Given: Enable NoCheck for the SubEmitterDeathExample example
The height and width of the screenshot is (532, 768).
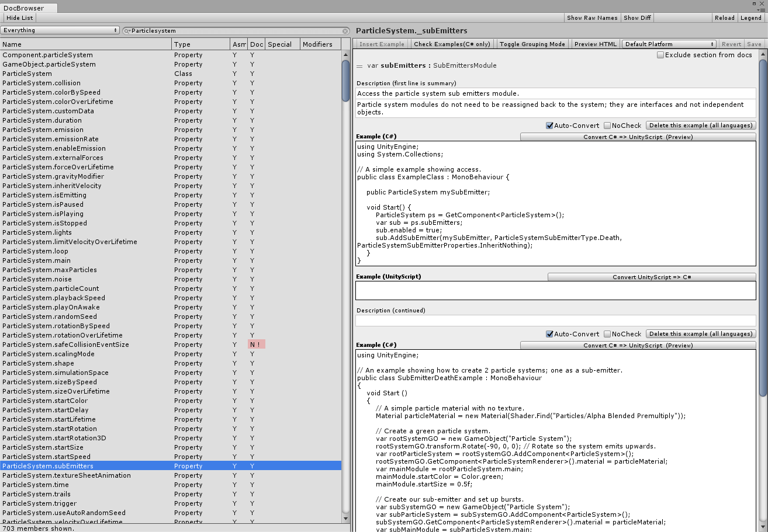Looking at the screenshot, I should 607,334.
